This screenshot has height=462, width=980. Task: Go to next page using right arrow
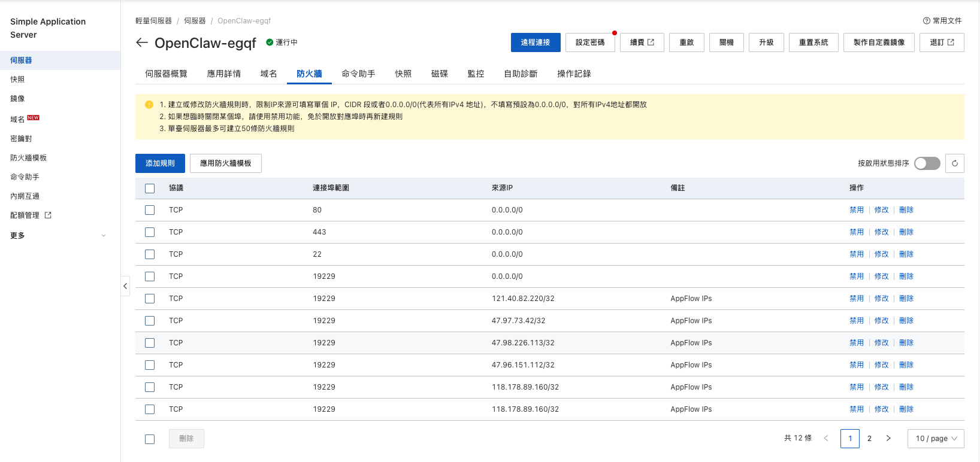tap(888, 439)
